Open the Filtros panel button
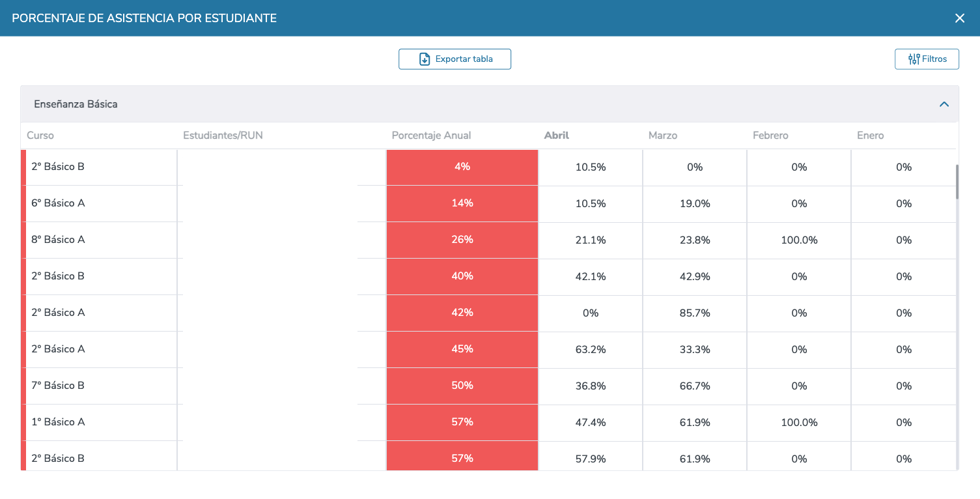The width and height of the screenshot is (980, 499). (x=927, y=59)
